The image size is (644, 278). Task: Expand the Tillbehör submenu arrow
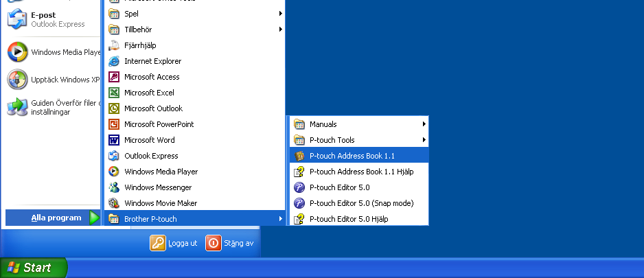coord(281,30)
